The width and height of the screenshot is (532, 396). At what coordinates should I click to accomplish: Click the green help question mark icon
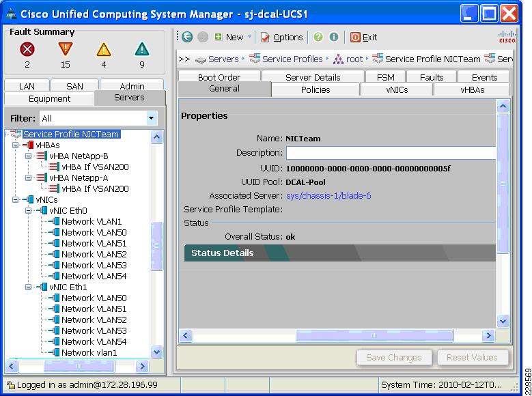tap(318, 37)
